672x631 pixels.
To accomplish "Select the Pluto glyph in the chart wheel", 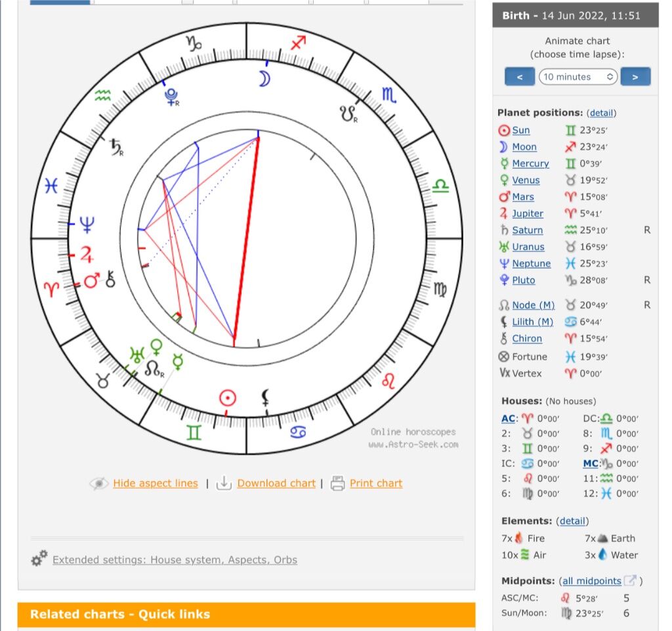I will (172, 97).
